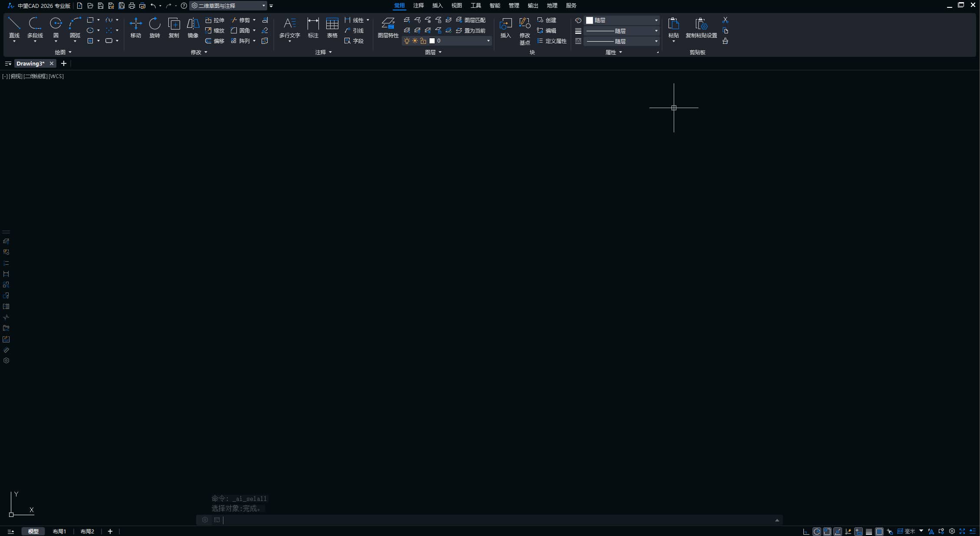Click the erase icon in modify panel
Viewport: 980px width, 536px height.
click(x=265, y=30)
